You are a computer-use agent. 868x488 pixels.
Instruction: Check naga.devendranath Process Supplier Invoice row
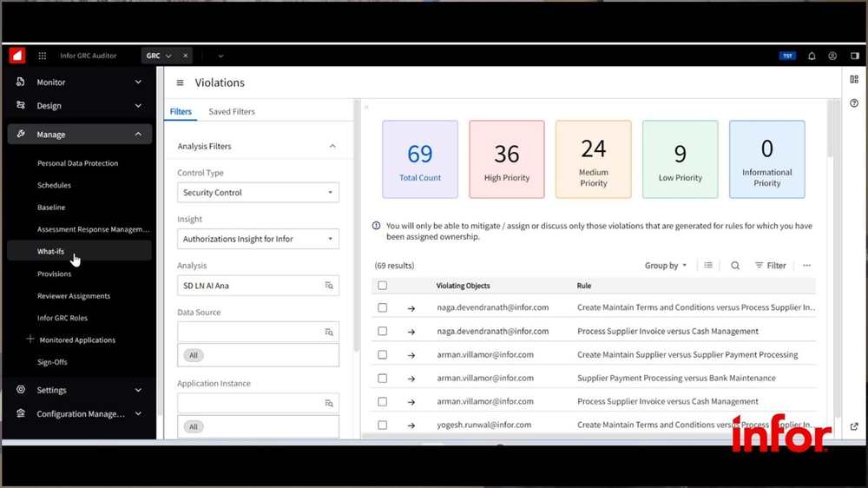tap(383, 331)
